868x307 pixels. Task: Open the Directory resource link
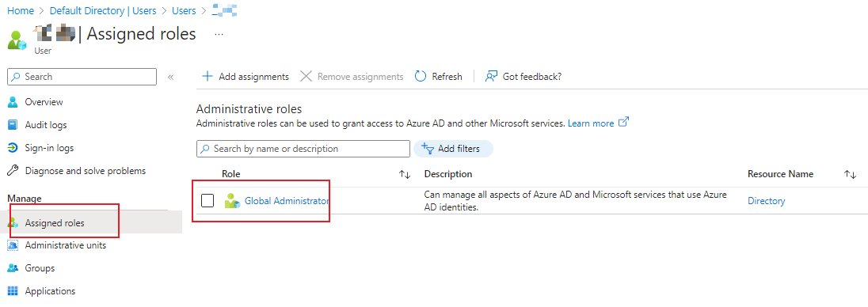(x=766, y=201)
